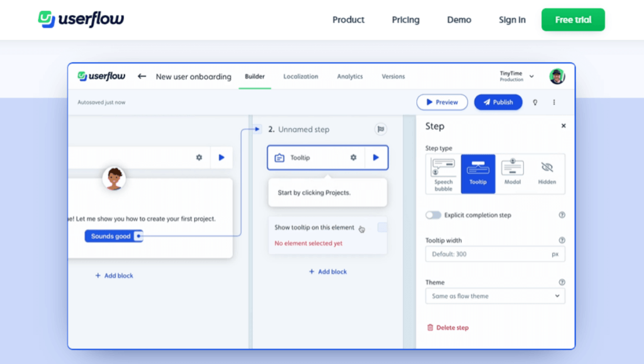Switch to the Localization tab
644x364 pixels.
[301, 76]
